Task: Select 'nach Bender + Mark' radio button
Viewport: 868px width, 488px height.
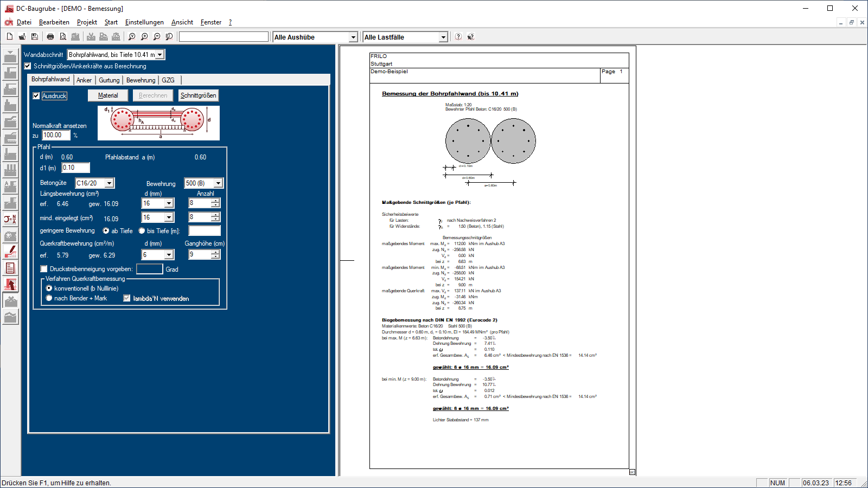Action: coord(49,298)
